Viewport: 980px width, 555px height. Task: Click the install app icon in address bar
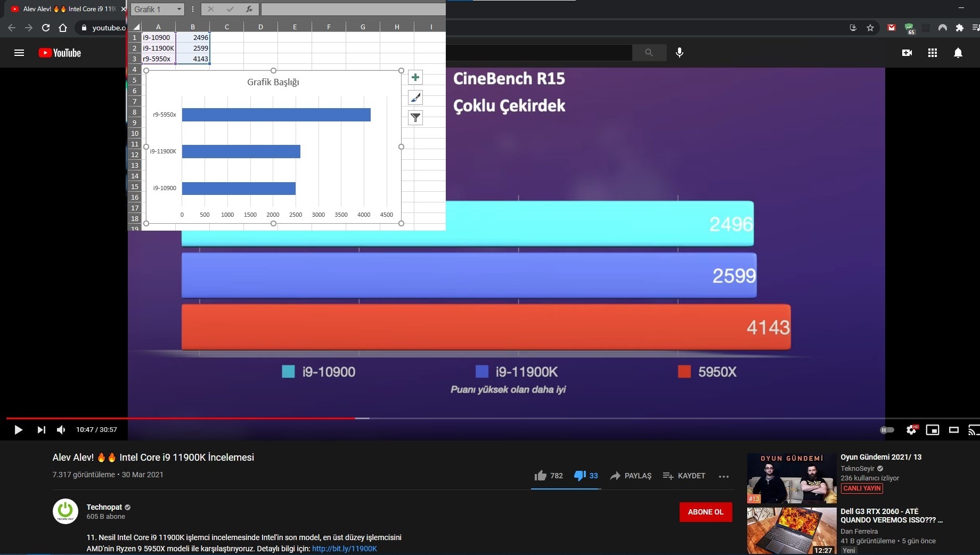853,28
